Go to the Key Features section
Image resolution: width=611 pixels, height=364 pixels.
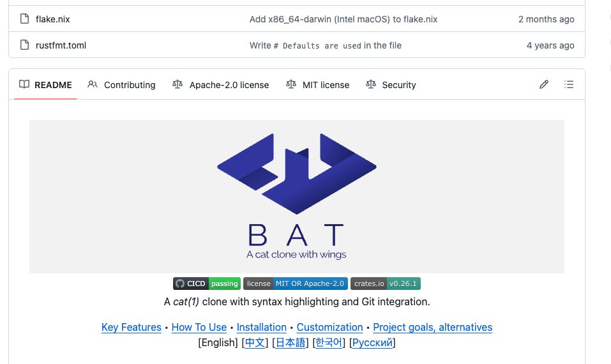coord(132,327)
